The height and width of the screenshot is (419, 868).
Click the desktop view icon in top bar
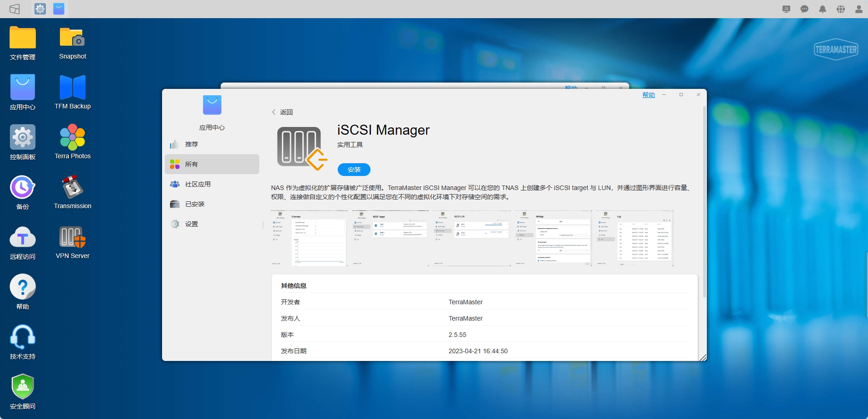[15, 9]
